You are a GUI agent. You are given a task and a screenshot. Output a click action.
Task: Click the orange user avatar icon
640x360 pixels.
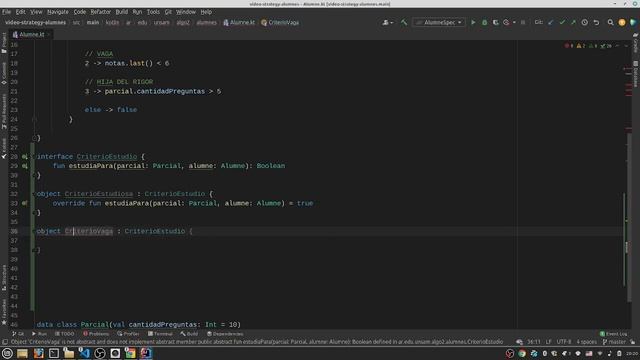coord(622,22)
